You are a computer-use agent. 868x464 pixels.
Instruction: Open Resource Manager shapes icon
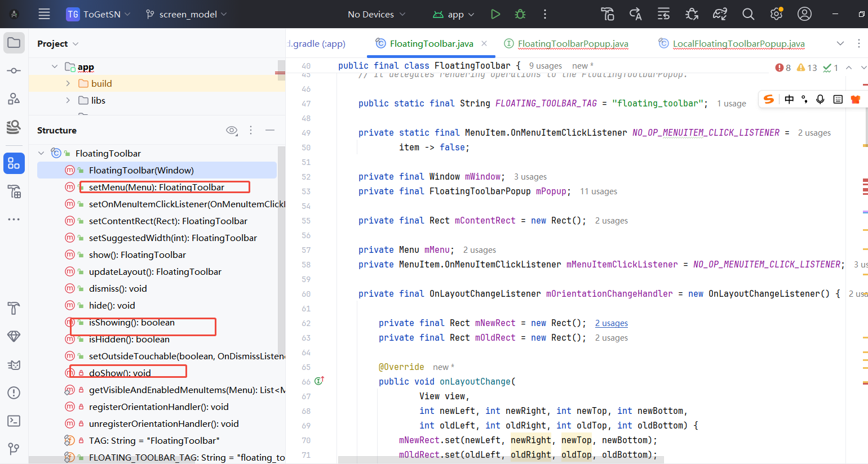tap(14, 99)
